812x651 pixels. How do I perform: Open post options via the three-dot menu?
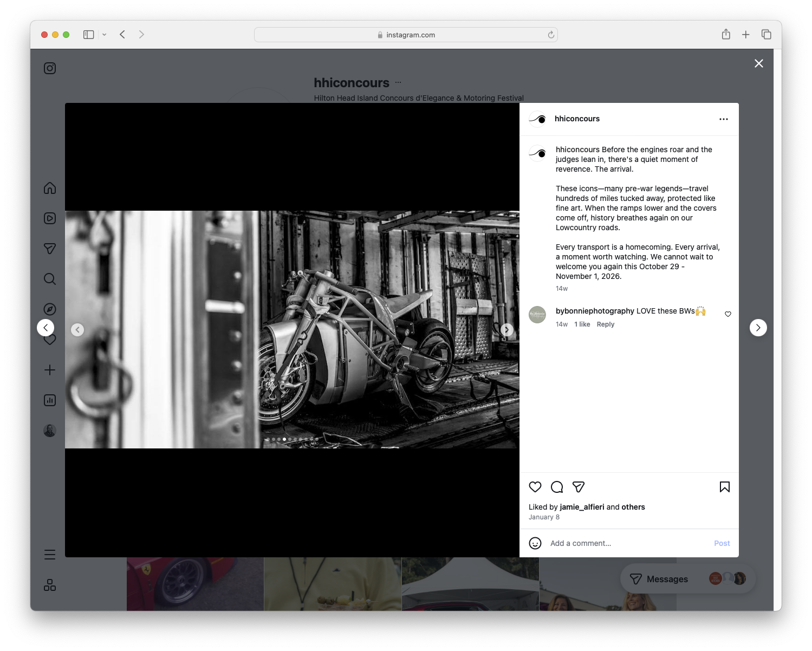click(724, 119)
